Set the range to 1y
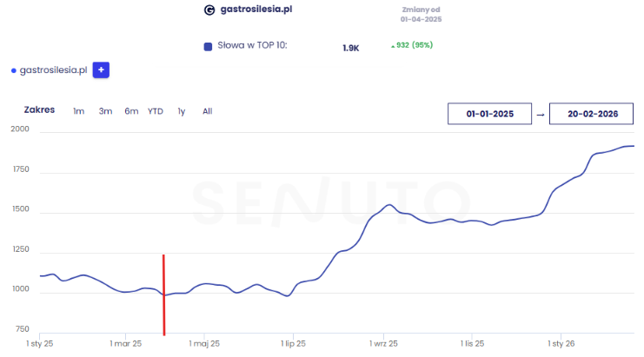644x357 pixels. pyautogui.click(x=182, y=111)
